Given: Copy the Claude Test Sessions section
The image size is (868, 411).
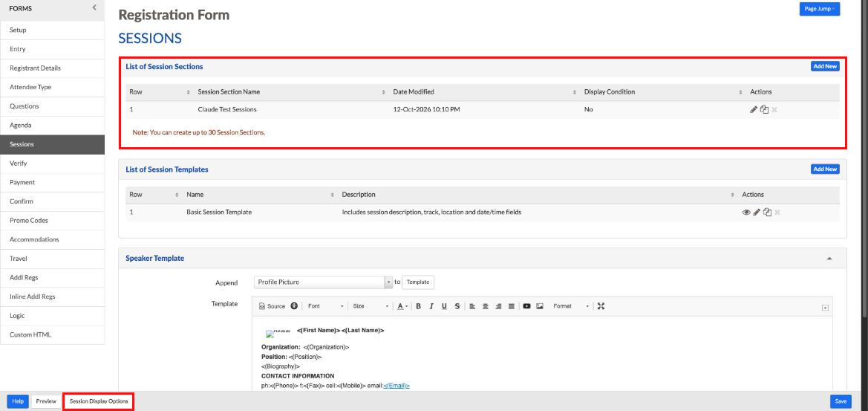Looking at the screenshot, I should coord(765,110).
